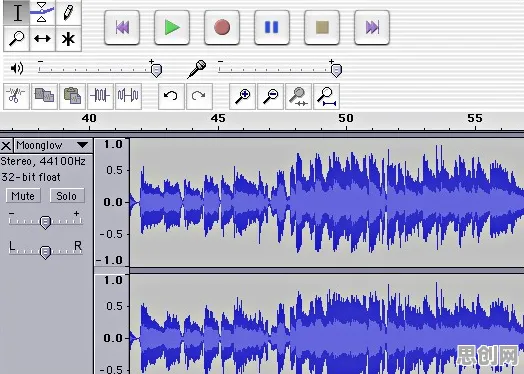Image resolution: width=524 pixels, height=374 pixels.
Task: Redo the last undone action
Action: pyautogui.click(x=199, y=96)
